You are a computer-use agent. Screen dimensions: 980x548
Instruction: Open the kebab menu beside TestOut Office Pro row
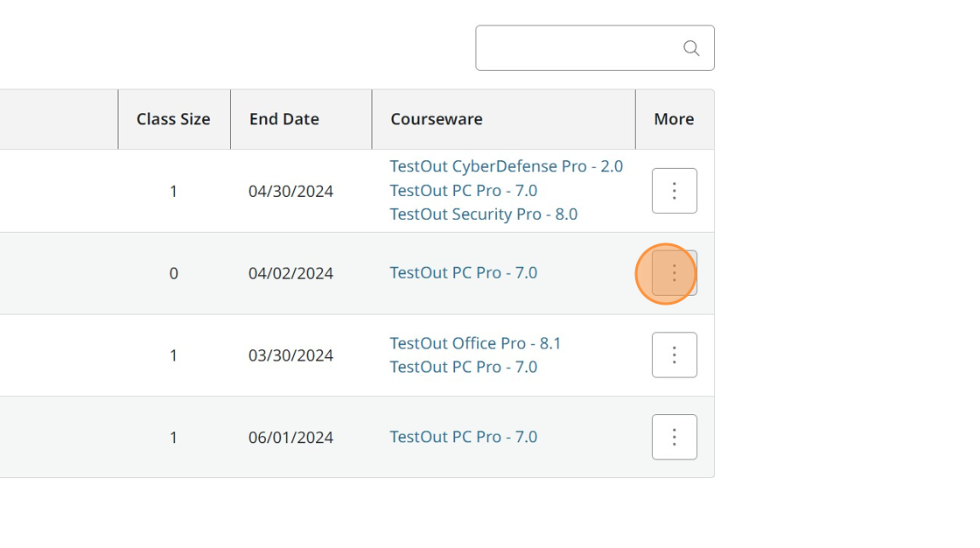tap(674, 355)
